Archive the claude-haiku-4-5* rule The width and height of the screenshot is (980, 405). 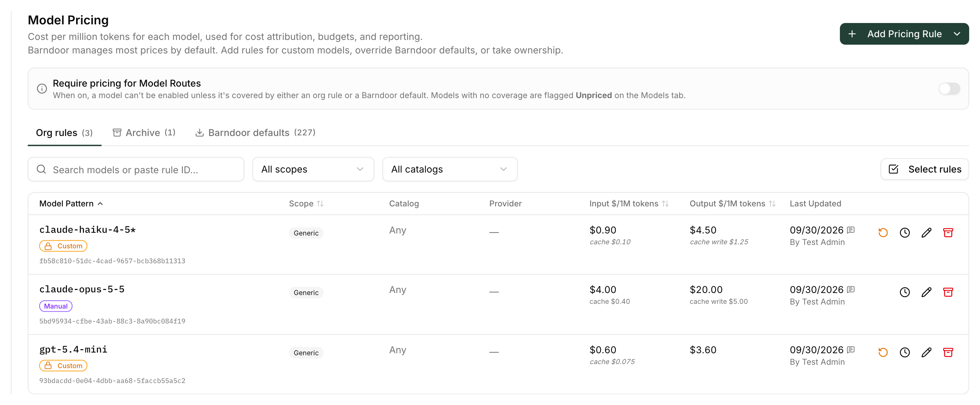(948, 232)
